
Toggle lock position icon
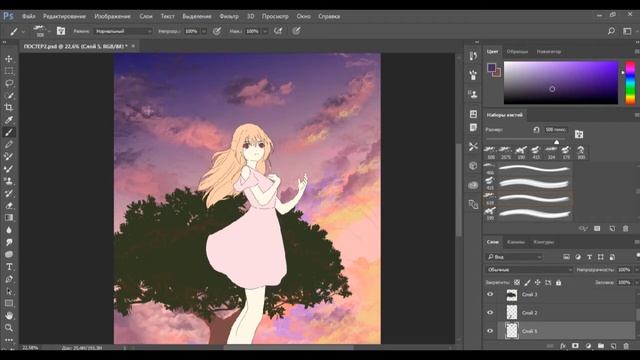click(538, 282)
